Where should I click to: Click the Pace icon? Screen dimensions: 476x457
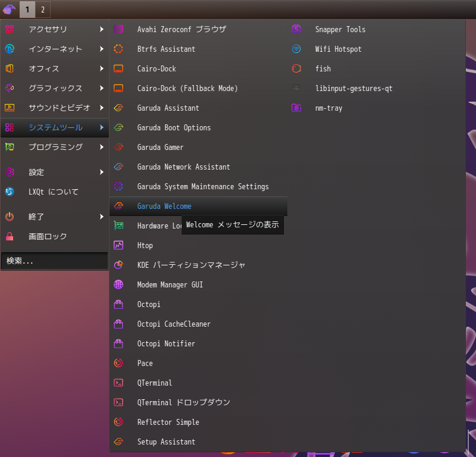tap(118, 363)
